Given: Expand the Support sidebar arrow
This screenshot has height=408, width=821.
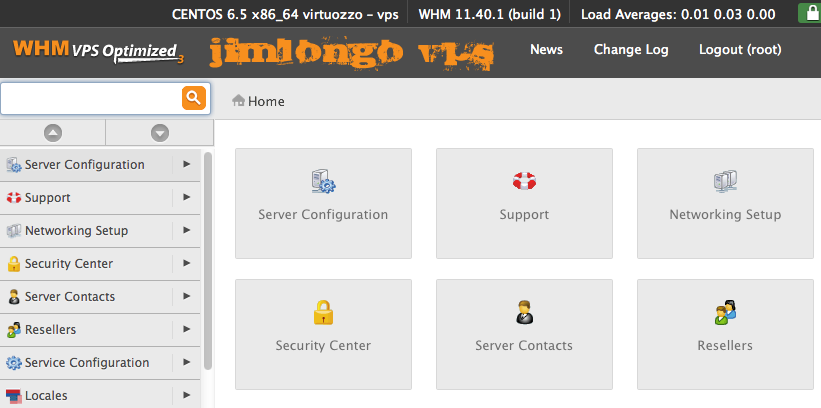Looking at the screenshot, I should (186, 197).
